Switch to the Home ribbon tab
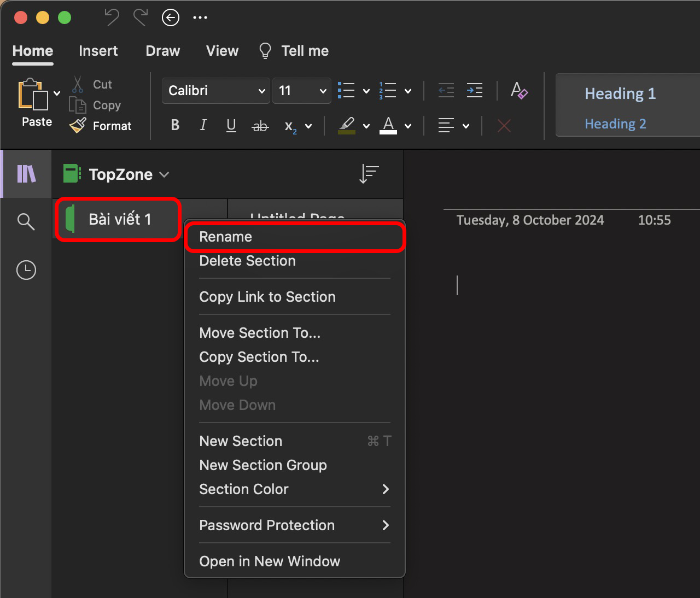Screen dimensions: 700x598 33,51
